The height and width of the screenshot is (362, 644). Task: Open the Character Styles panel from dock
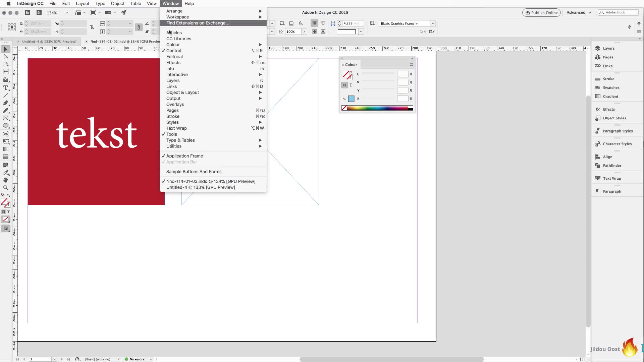point(617,144)
